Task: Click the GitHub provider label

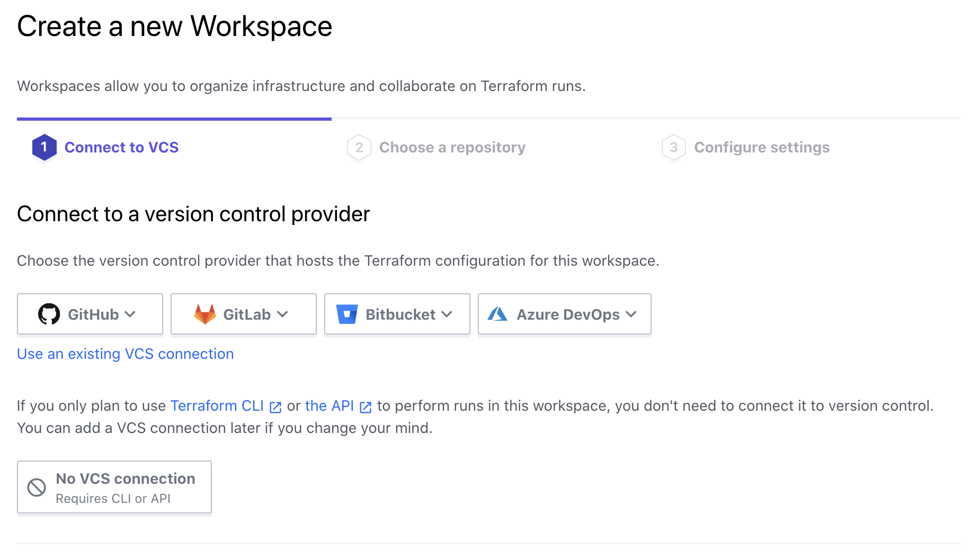Action: pyautogui.click(x=93, y=314)
